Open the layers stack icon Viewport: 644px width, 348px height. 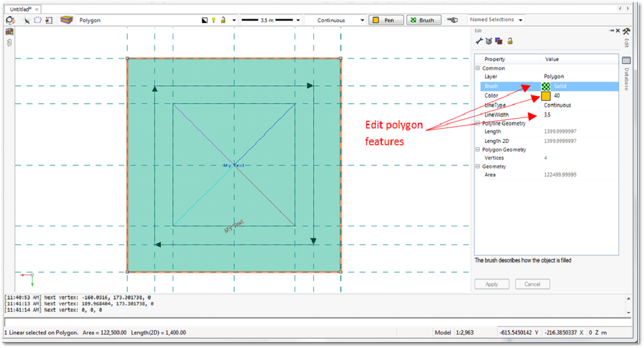66,20
